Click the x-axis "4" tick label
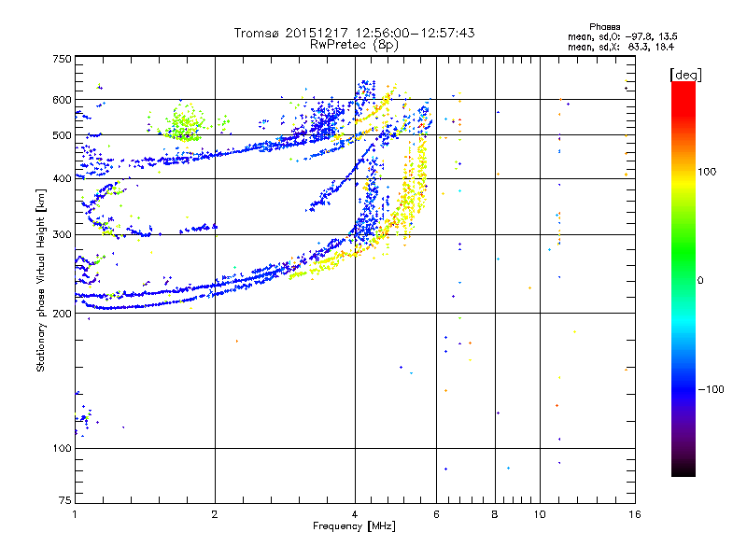Viewport: 747px width, 560px height. coord(355,514)
